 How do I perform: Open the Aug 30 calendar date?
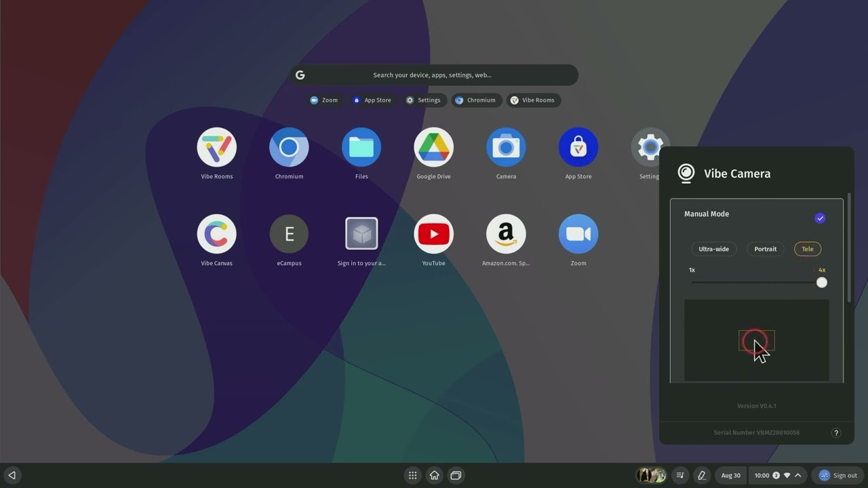(x=730, y=475)
